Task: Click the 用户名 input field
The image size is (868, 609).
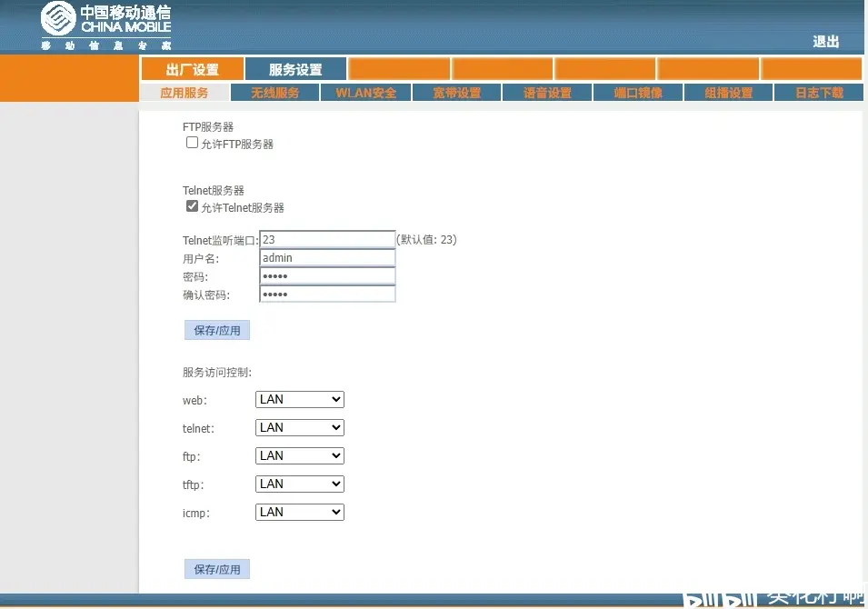Action: (x=327, y=257)
